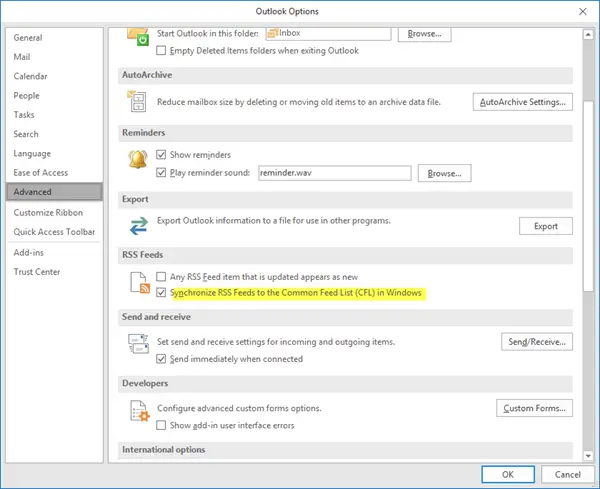Click the AutoArchive cabinet icon
This screenshot has height=489, width=600.
pos(137,101)
